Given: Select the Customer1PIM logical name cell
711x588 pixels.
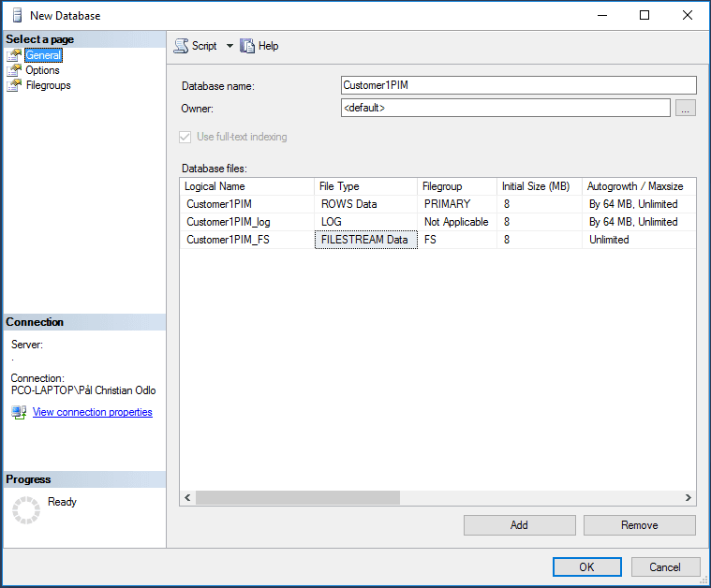Looking at the screenshot, I should (246, 204).
